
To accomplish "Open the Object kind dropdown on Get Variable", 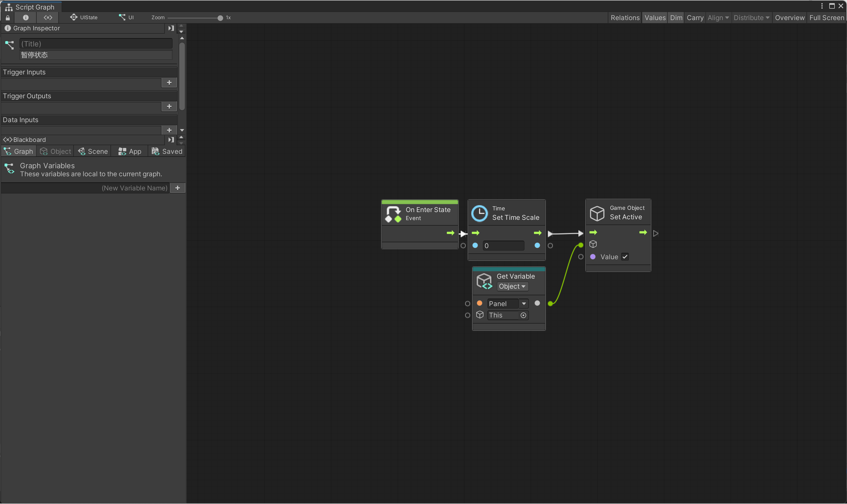I will pos(512,287).
